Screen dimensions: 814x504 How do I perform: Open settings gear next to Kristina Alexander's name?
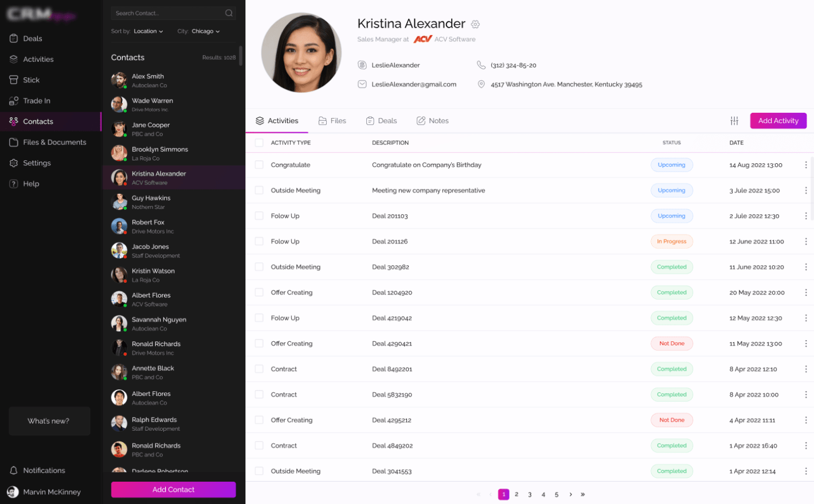[475, 24]
